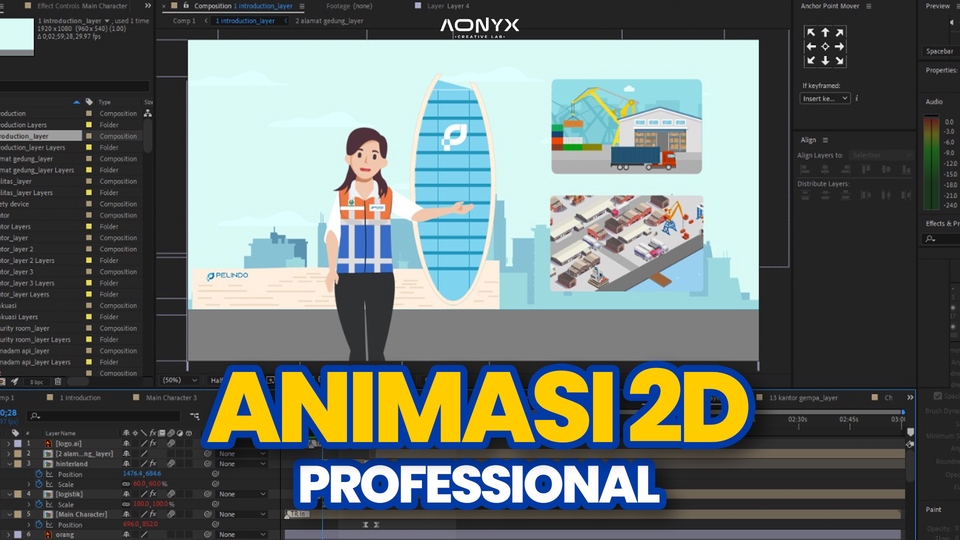Click the Comp 1 breadcrumb in composition viewer
The height and width of the screenshot is (540, 960).
184,20
